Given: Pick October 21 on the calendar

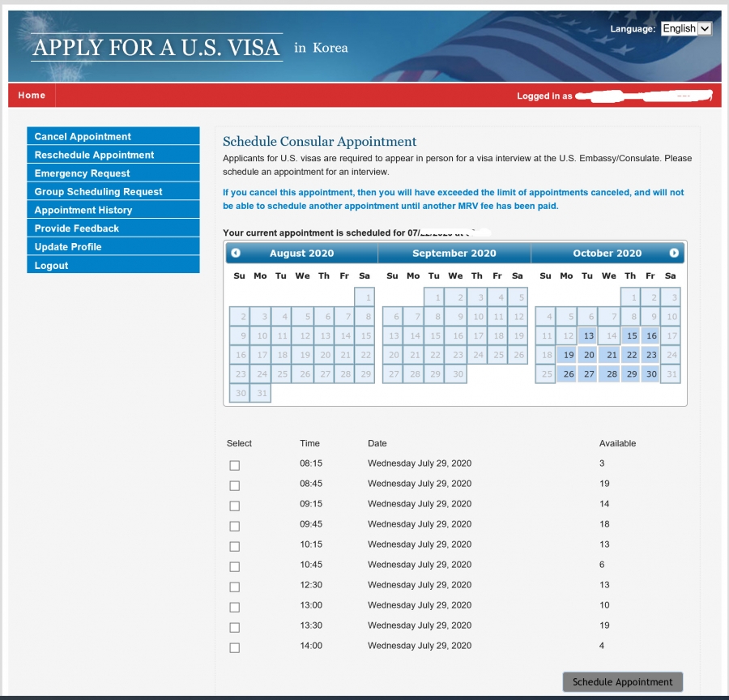Looking at the screenshot, I should 609,355.
